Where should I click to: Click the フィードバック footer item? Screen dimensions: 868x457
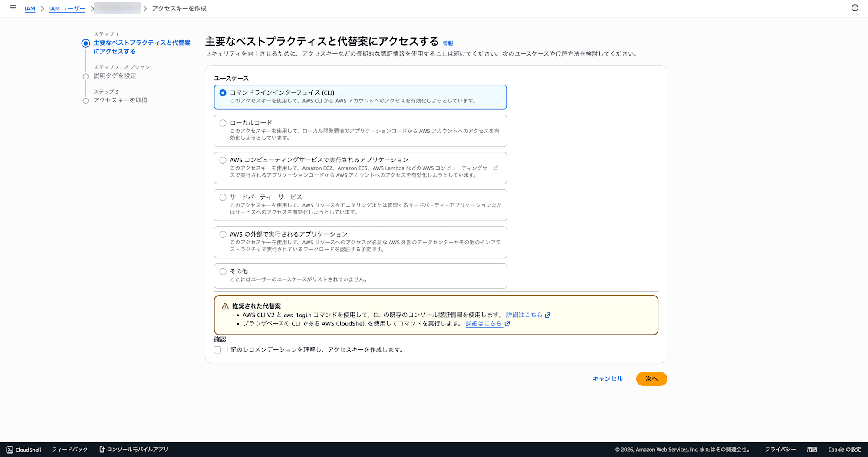coord(70,450)
